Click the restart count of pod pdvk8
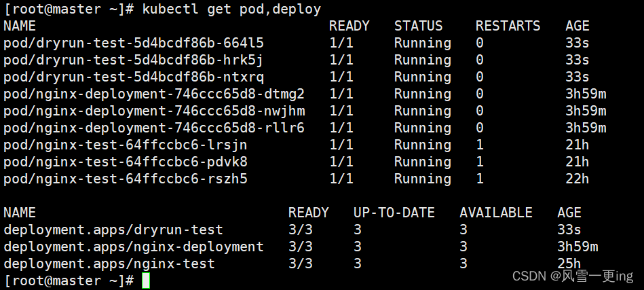The image size is (644, 290). click(x=480, y=162)
